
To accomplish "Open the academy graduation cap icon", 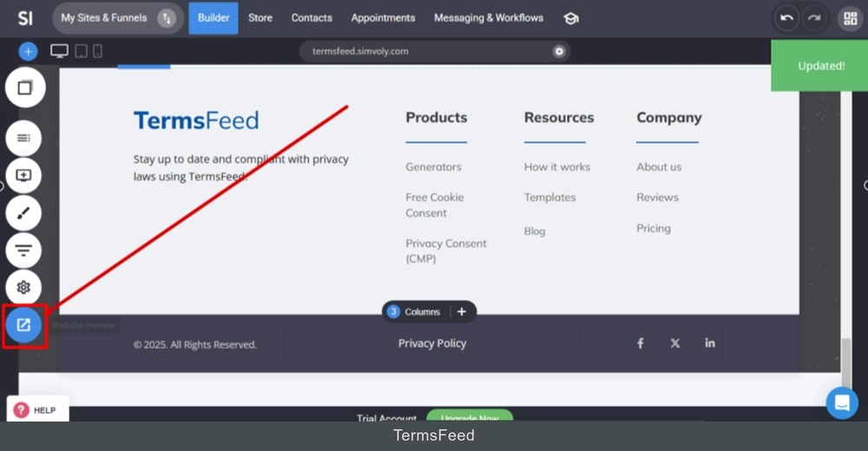I will [571, 19].
